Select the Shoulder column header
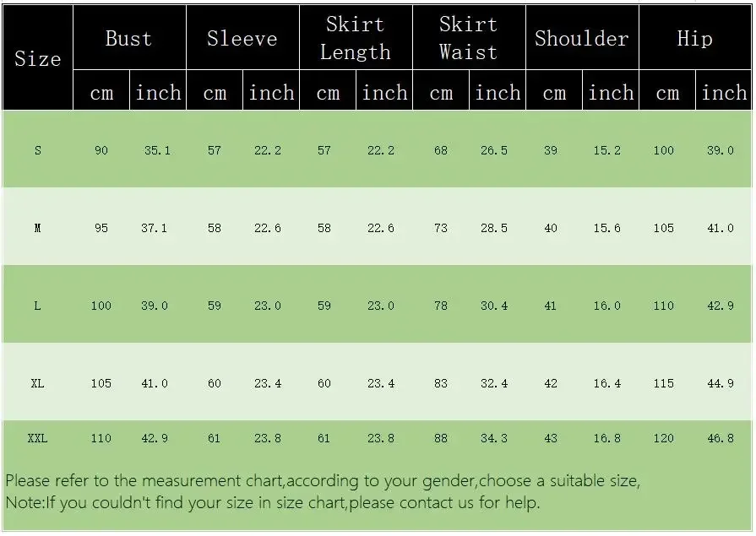Image resolution: width=756 pixels, height=536 pixels. tap(582, 38)
